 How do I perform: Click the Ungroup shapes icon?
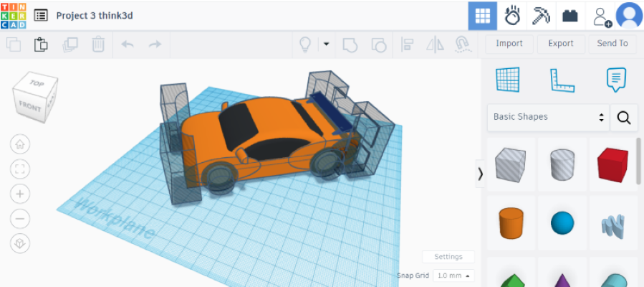tap(379, 44)
